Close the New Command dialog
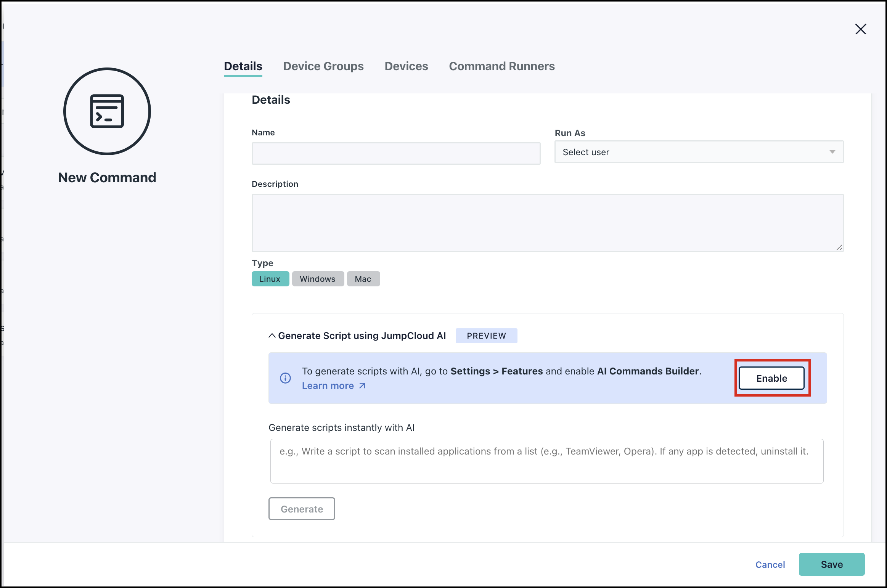 (x=861, y=29)
